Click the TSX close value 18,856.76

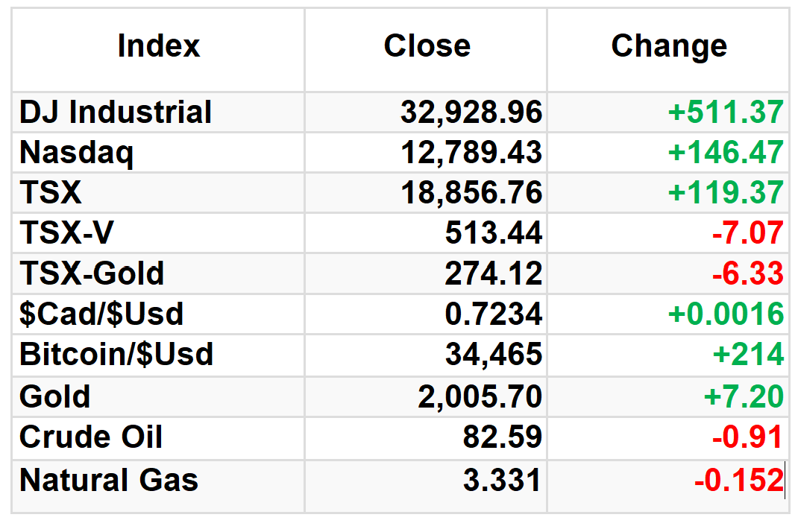click(x=471, y=193)
